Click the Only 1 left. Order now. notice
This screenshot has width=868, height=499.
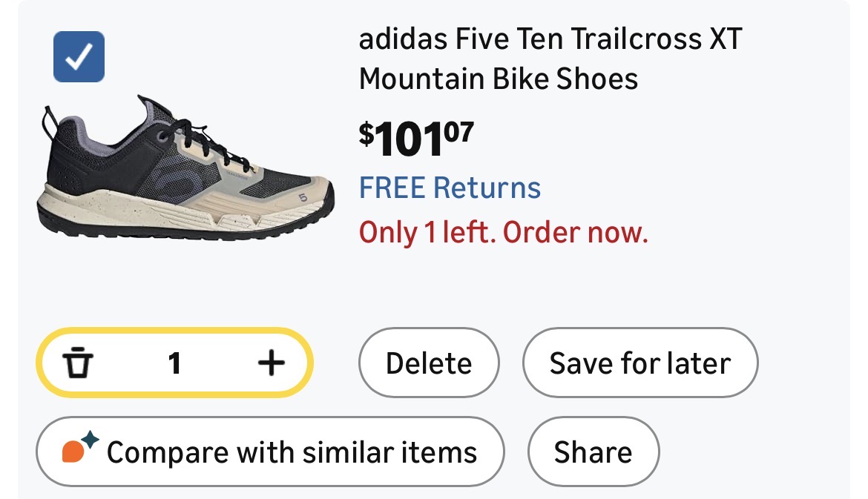504,234
